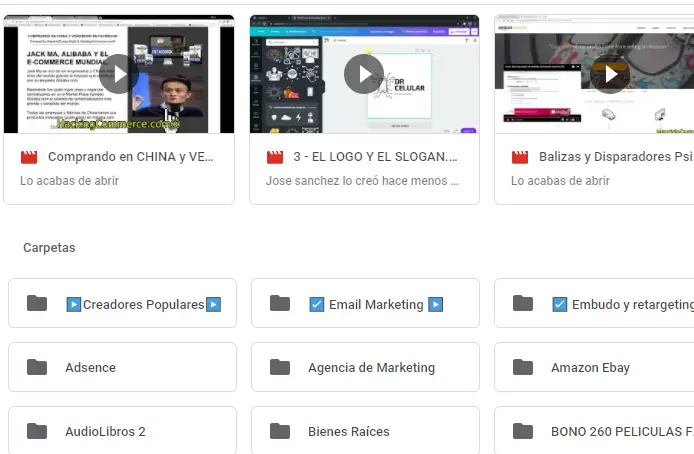Click the Amazon Ebay folder icon
The height and width of the screenshot is (454, 694).
click(x=523, y=367)
